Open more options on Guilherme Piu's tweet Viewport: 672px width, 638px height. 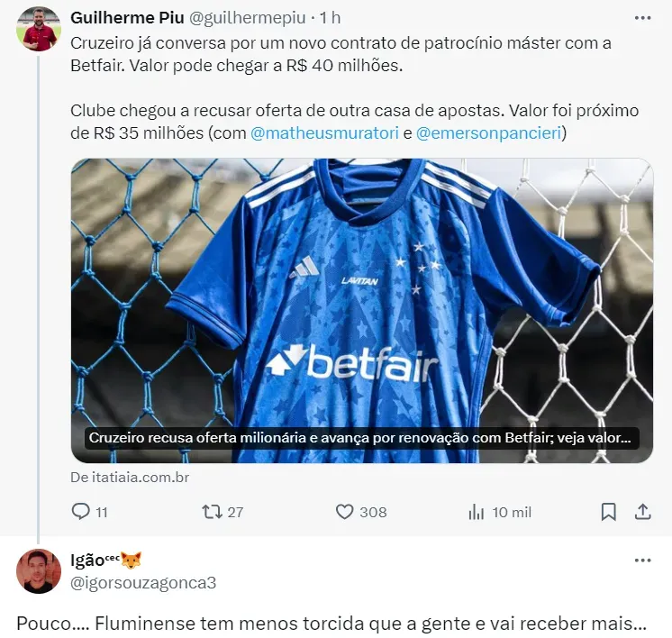click(643, 18)
